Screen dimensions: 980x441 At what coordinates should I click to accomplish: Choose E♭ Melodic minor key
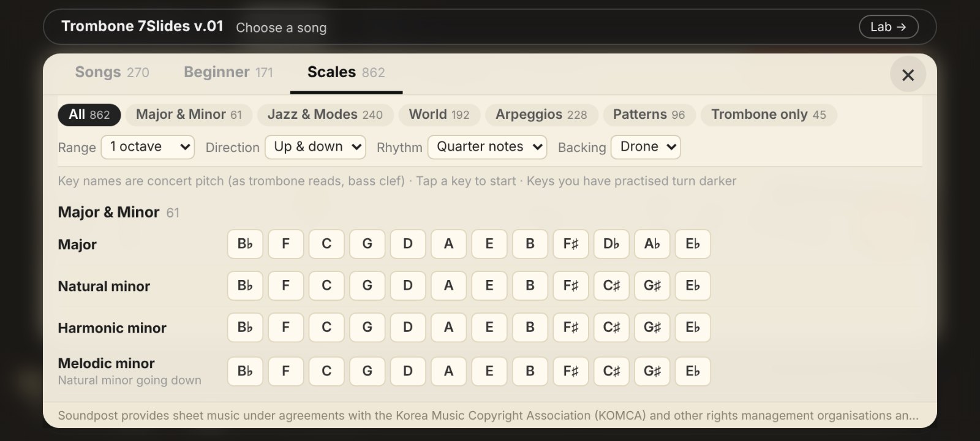(x=693, y=371)
